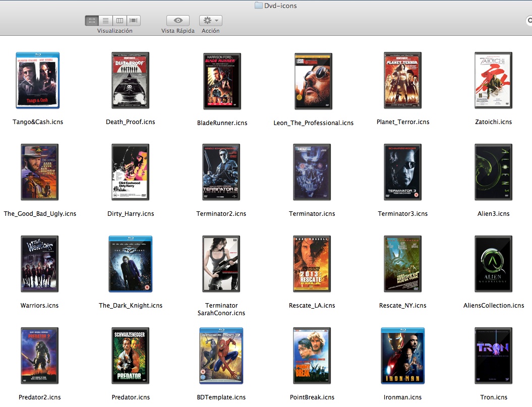
Task: Click the file name PointBreak.icns
Action: pos(312,397)
